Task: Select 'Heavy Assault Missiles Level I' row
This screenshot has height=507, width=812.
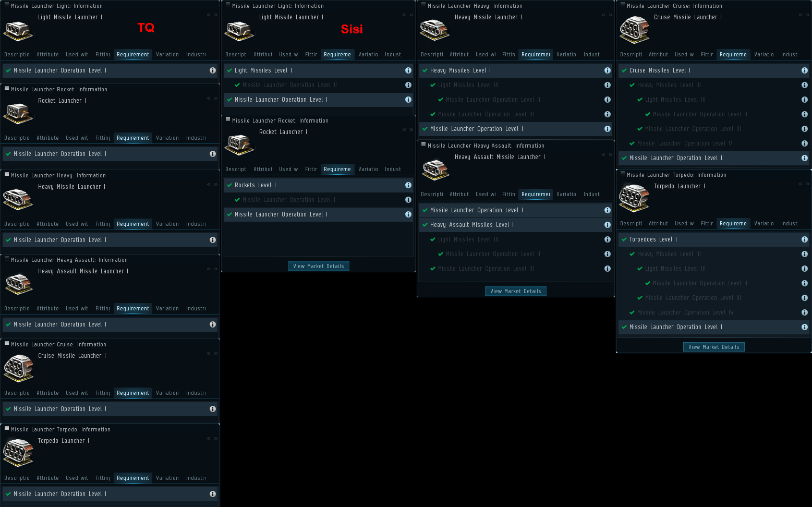Action: pyautogui.click(x=516, y=225)
